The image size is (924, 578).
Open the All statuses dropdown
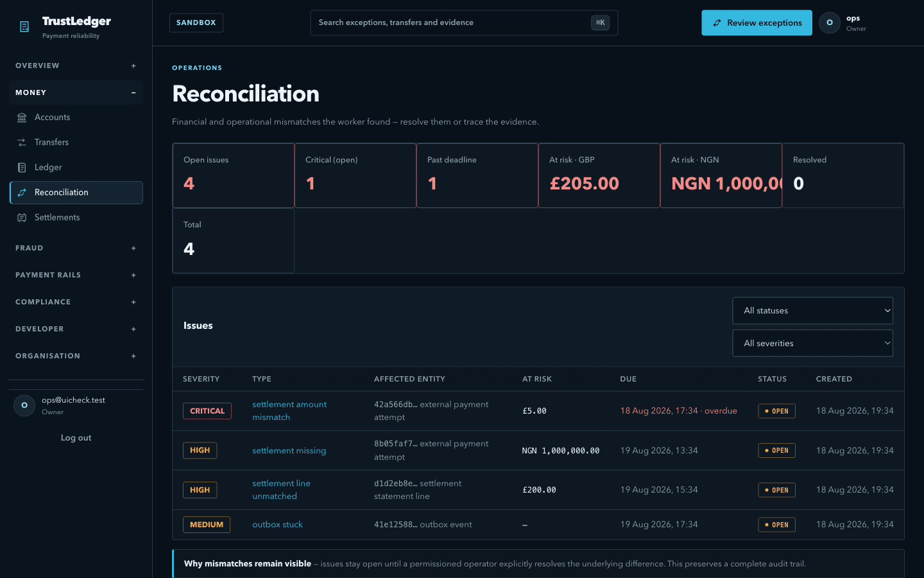coord(812,311)
